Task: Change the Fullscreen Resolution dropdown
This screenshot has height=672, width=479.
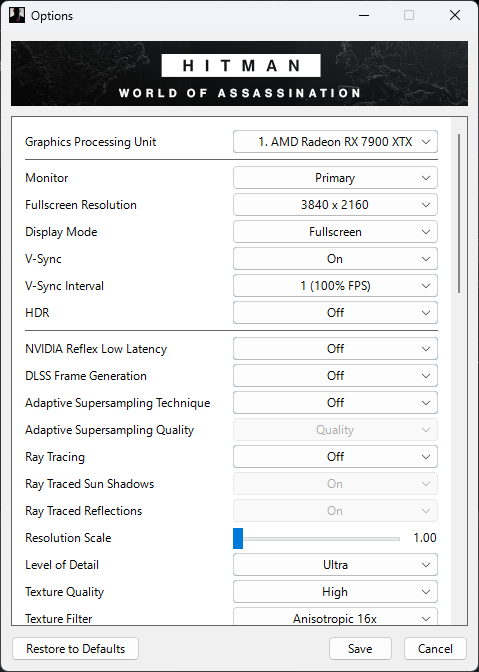Action: tap(335, 205)
